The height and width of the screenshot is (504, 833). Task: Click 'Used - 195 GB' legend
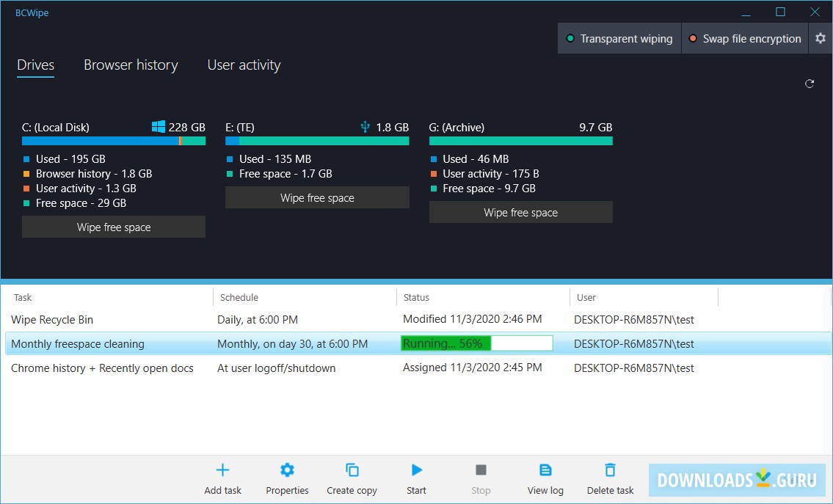[x=70, y=158]
